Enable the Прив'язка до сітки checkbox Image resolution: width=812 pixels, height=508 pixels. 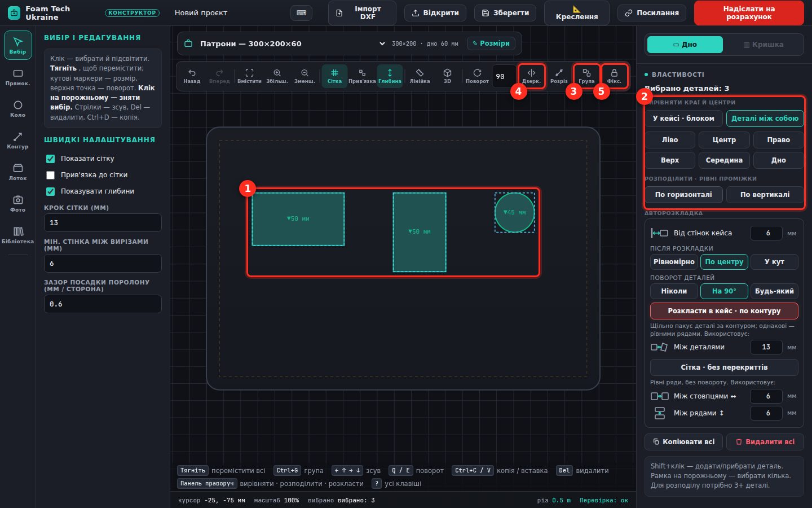pos(50,175)
